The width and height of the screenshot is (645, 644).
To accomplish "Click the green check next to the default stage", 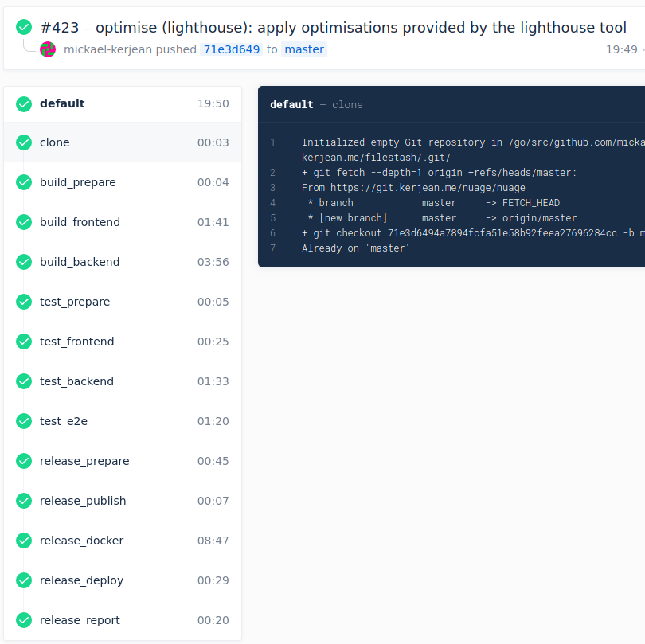I will pyautogui.click(x=23, y=103).
